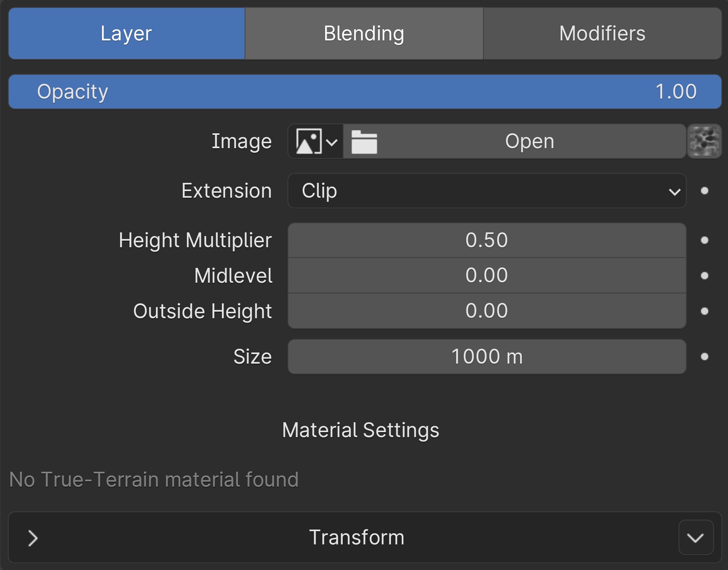Expand the Transform panel arrow
The image size is (728, 570).
click(33, 538)
